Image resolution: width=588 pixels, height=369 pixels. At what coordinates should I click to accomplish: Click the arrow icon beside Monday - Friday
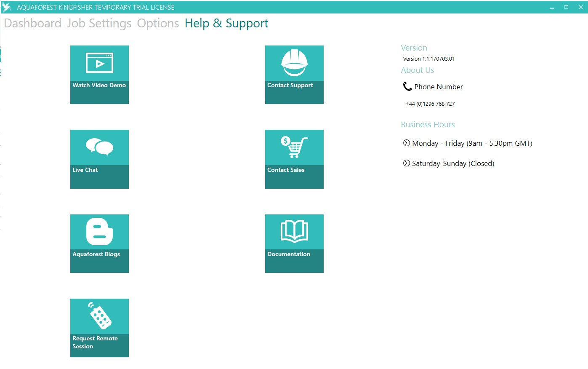pos(406,143)
